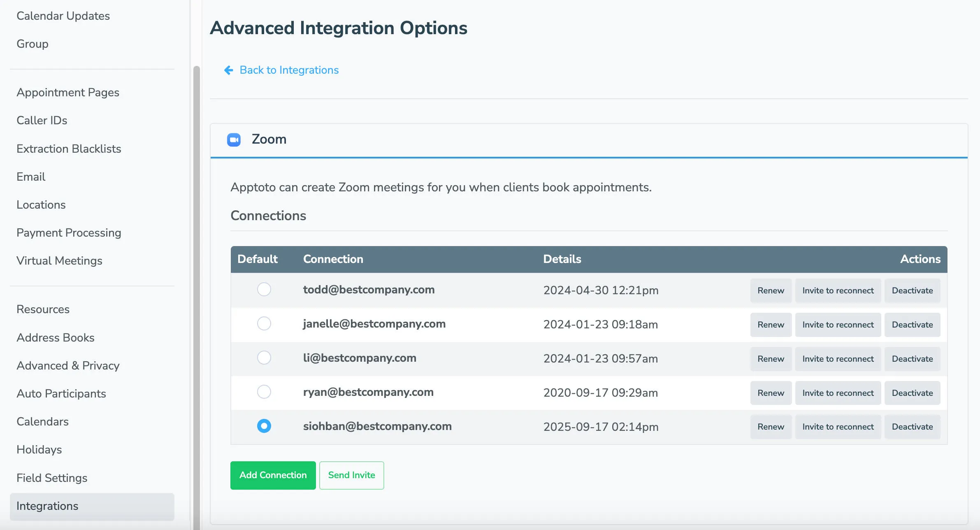Click the back arrow icon
This screenshot has height=530, width=980.
pos(229,70)
